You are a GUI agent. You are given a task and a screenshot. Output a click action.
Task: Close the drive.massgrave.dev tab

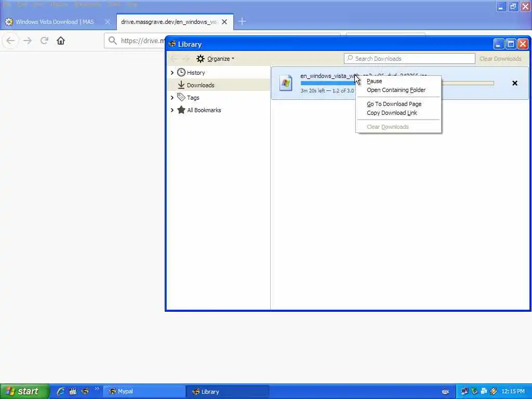pyautogui.click(x=224, y=22)
